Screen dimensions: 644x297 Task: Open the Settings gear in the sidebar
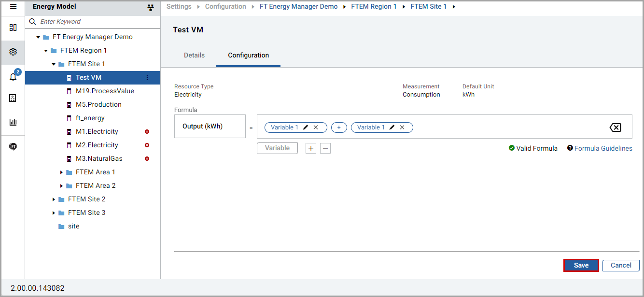(x=13, y=52)
